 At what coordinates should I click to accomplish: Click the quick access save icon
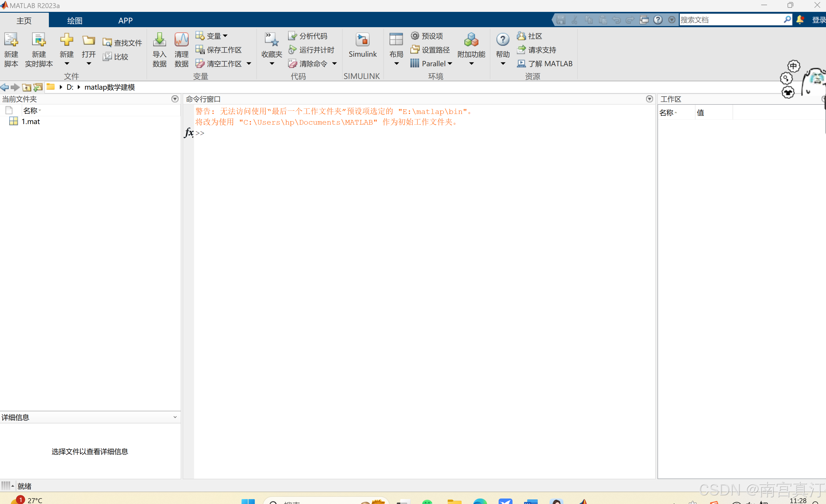[x=561, y=20]
